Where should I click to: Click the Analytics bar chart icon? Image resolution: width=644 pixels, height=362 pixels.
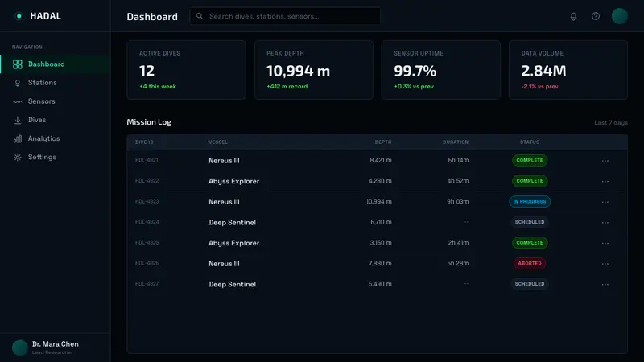[x=17, y=138]
